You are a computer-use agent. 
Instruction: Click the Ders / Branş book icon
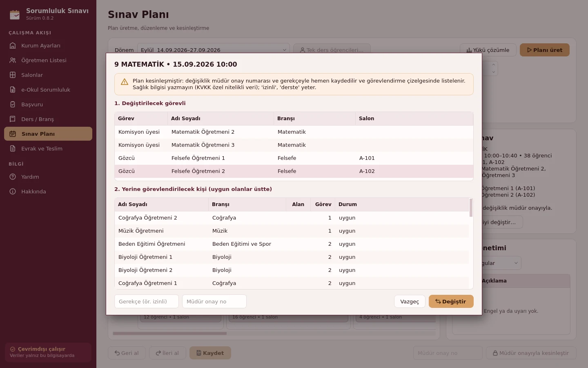click(13, 119)
